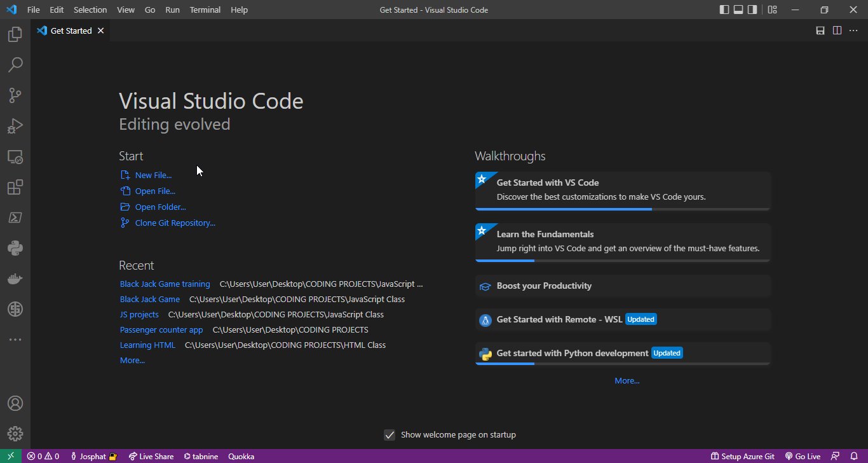Open Run and Debug view
868x463 pixels.
click(15, 126)
